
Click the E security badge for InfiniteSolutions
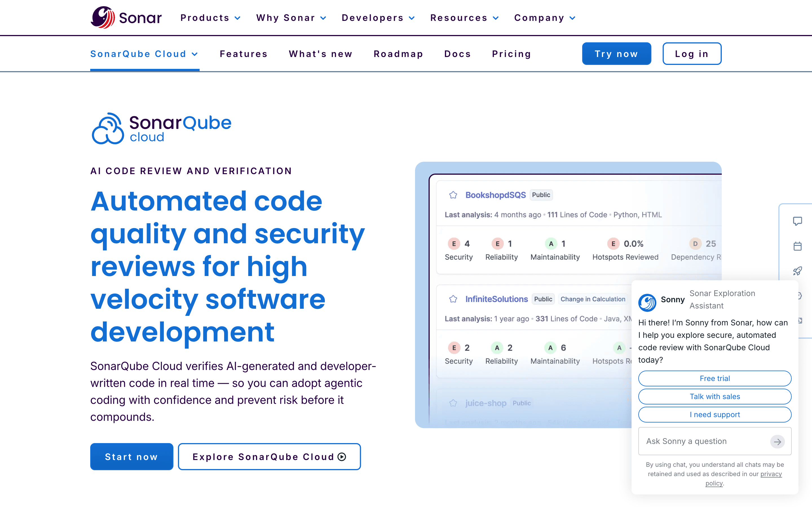click(454, 348)
